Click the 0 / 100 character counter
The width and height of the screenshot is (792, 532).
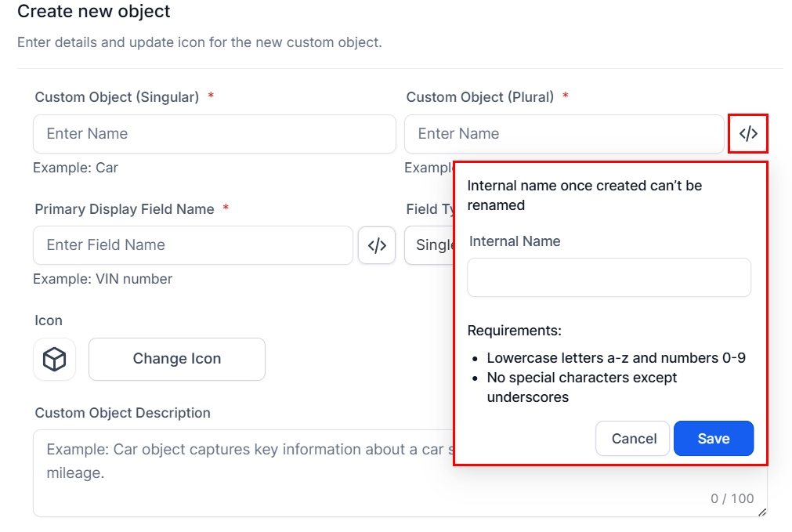click(732, 498)
